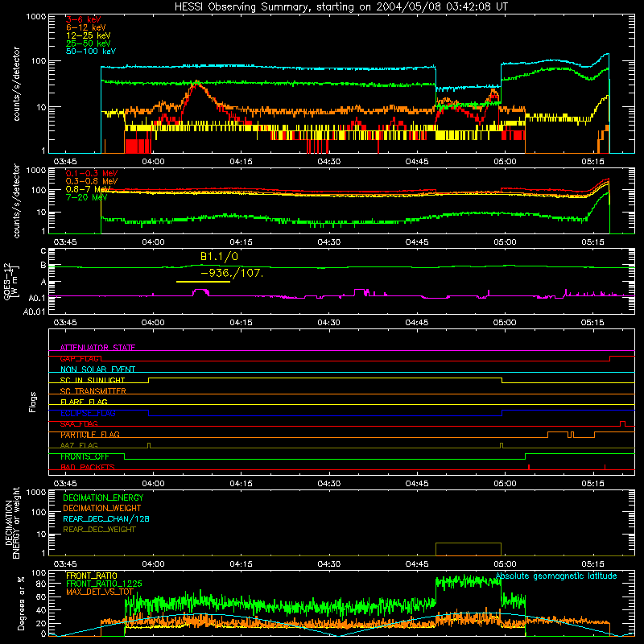Click the SAA_FLAG label
Viewport: 644px width, 644px height.
click(x=79, y=424)
